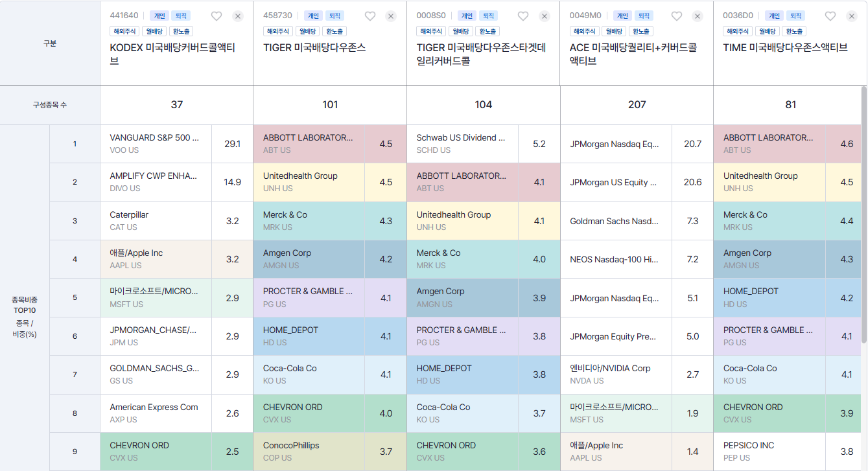Click 개인 badge beside code 0049M0
Viewport: 868px width, 471px height.
pyautogui.click(x=621, y=16)
